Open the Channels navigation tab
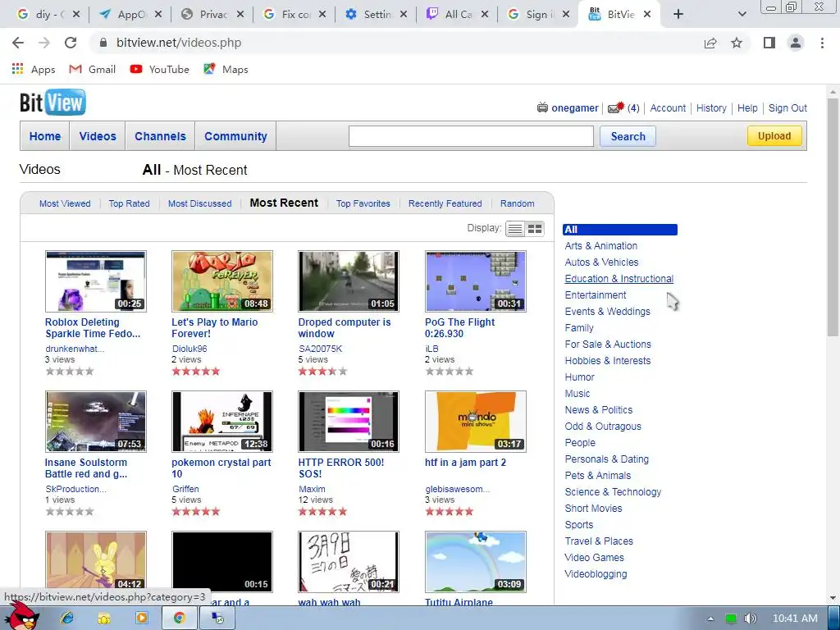Screen dimensions: 840x630 [160, 136]
